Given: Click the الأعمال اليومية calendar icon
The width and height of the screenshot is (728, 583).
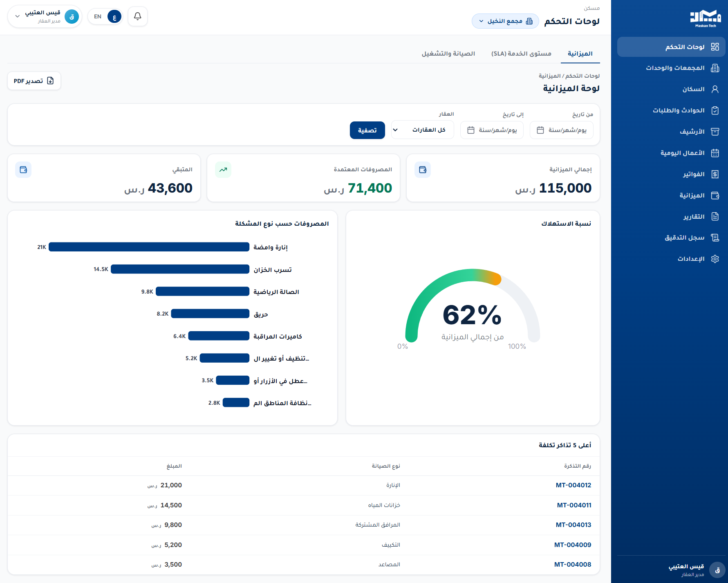Looking at the screenshot, I should [715, 153].
